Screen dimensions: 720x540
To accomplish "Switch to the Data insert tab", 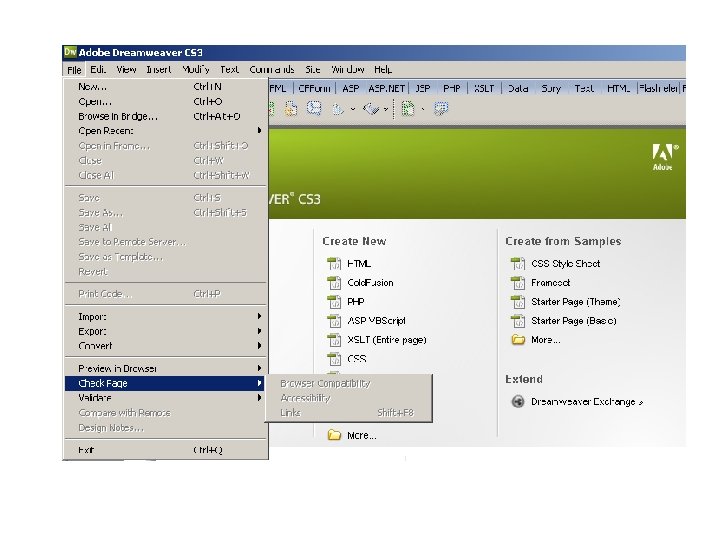I will click(x=518, y=88).
